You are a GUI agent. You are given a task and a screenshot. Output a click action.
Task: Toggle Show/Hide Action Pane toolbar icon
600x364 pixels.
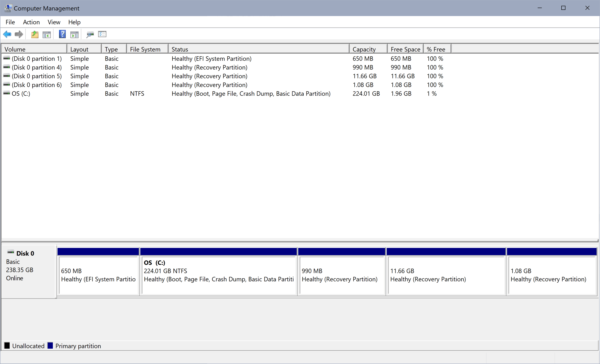(x=74, y=35)
